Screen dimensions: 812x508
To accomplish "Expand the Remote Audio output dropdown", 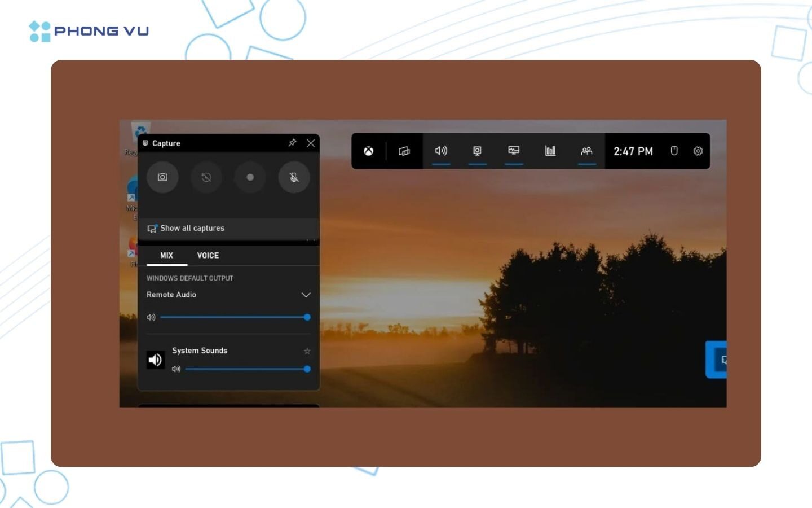I will pos(306,295).
